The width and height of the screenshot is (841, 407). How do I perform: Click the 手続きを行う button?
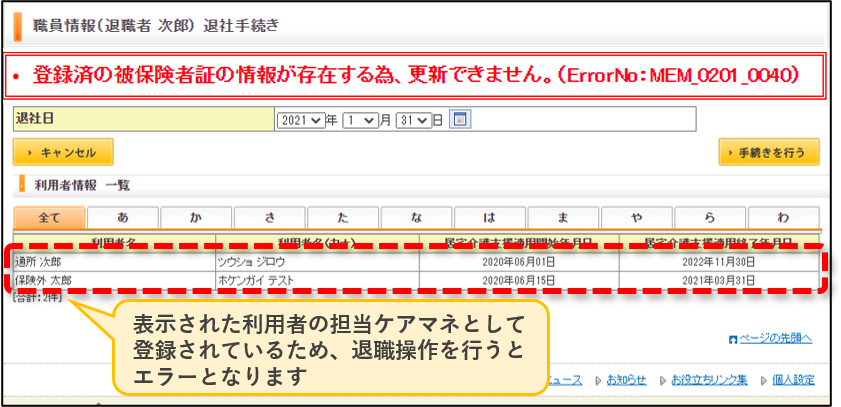pos(769,152)
